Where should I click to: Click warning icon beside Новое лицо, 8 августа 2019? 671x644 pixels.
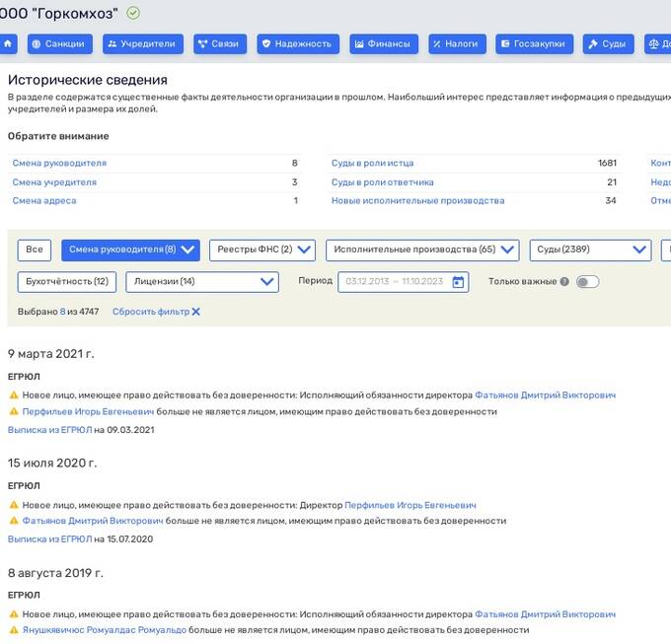click(14, 614)
